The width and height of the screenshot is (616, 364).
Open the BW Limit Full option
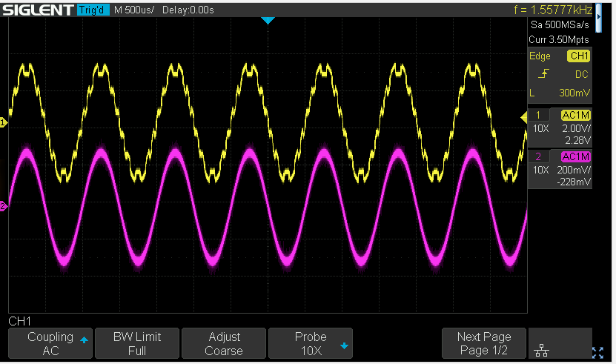pos(137,343)
